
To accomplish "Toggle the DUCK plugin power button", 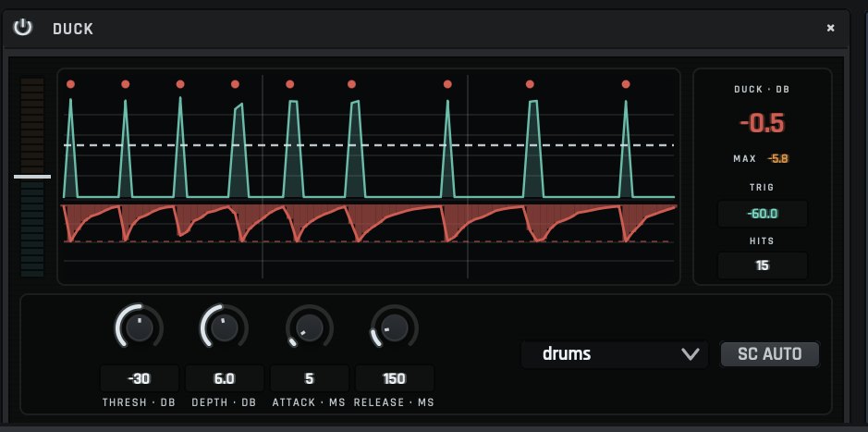I will 23,27.
